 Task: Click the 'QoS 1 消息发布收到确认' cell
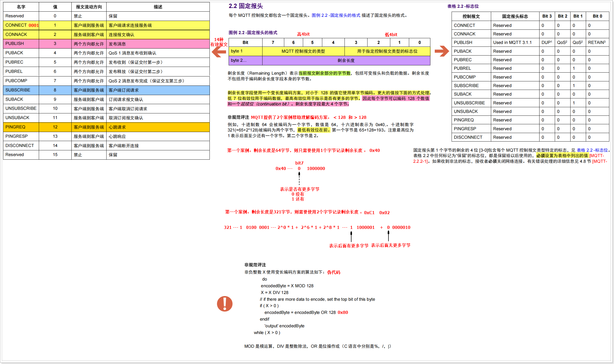[x=158, y=53]
